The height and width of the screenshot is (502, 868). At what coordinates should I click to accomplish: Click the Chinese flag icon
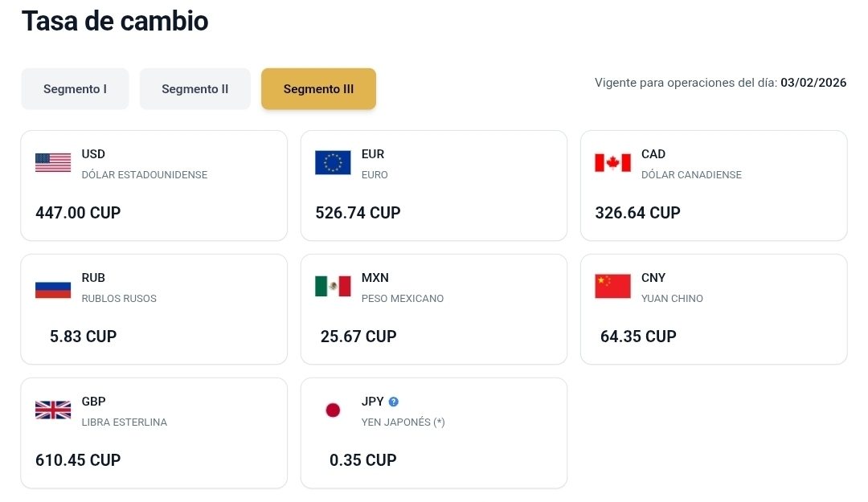tap(612, 287)
